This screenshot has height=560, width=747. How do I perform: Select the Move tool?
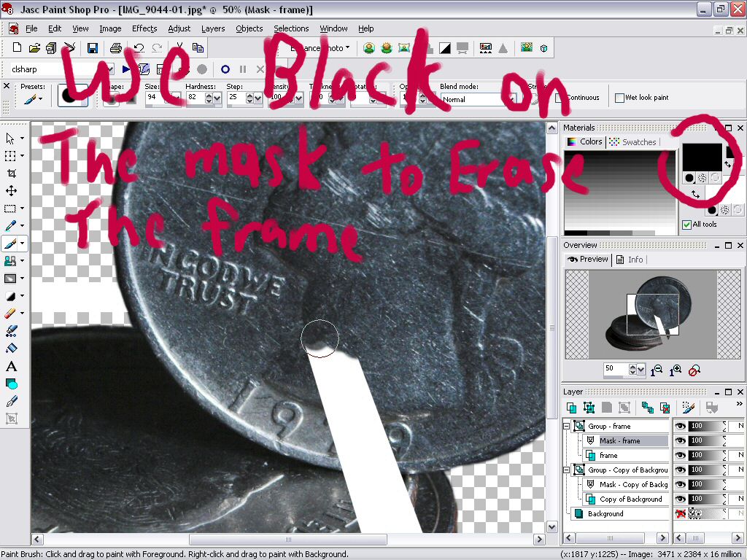12,191
